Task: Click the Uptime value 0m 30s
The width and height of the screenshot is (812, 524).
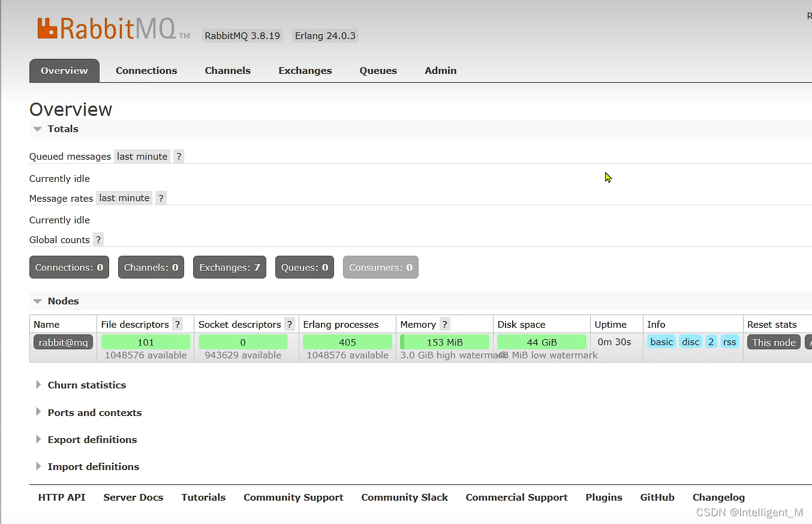Action: pyautogui.click(x=614, y=342)
